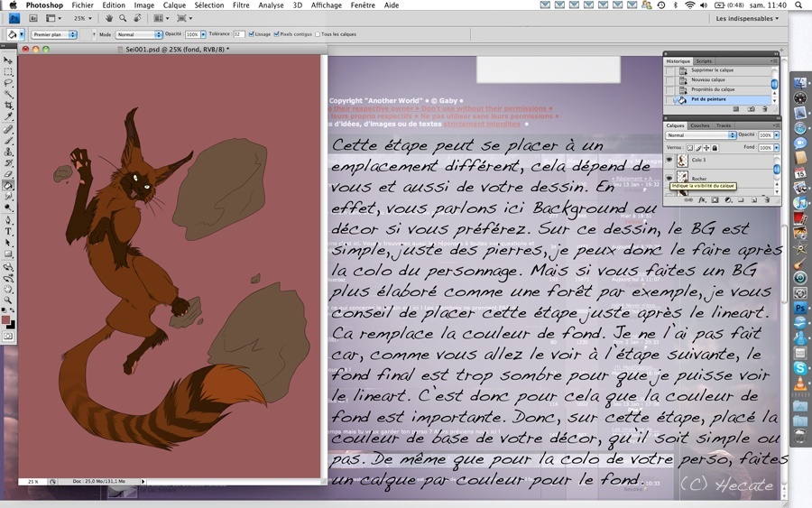Hide the Colo 3 layer

[669, 160]
